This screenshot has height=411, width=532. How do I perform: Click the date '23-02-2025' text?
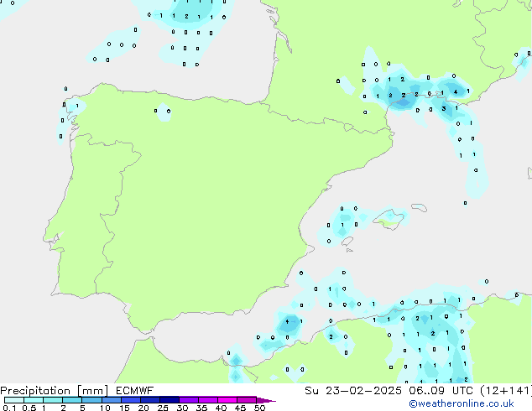363,391
